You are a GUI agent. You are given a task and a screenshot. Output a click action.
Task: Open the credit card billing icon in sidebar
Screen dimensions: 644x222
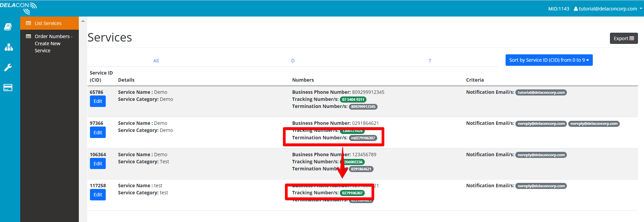8,88
